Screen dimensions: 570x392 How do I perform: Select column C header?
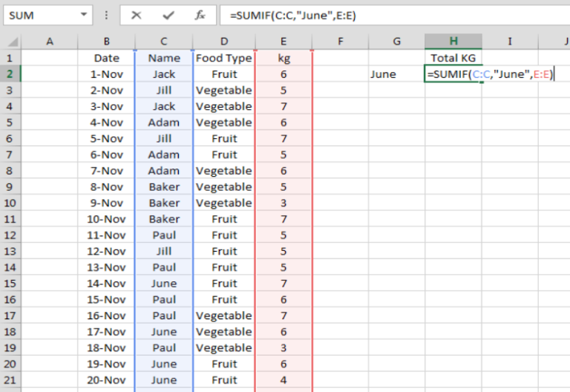(163, 42)
